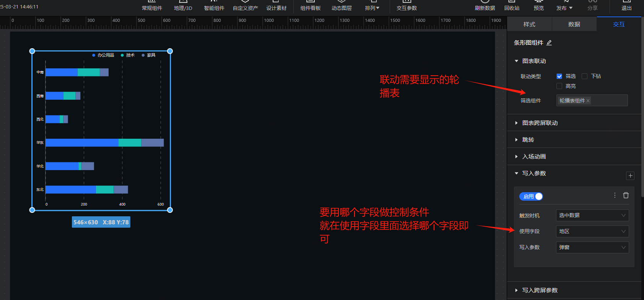Collapse the 写入参数 section
Image resolution: width=644 pixels, height=300 pixels.
pyautogui.click(x=516, y=174)
